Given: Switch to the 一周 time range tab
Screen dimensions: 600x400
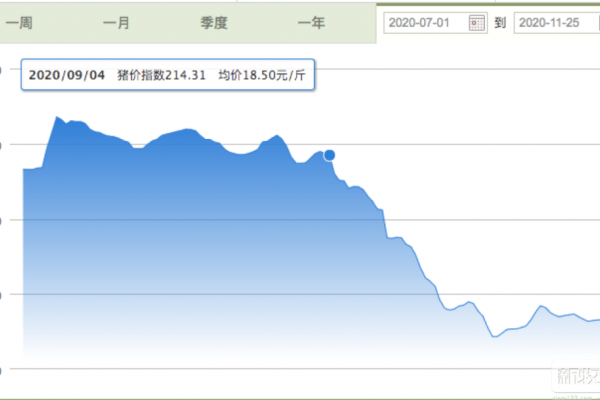Looking at the screenshot, I should click(x=20, y=23).
